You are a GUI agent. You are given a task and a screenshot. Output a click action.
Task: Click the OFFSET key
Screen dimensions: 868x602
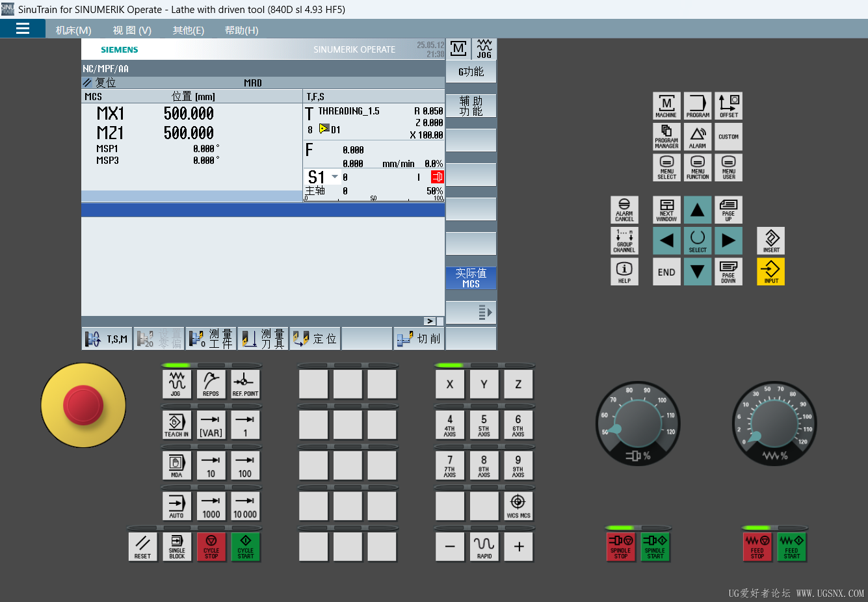729,106
